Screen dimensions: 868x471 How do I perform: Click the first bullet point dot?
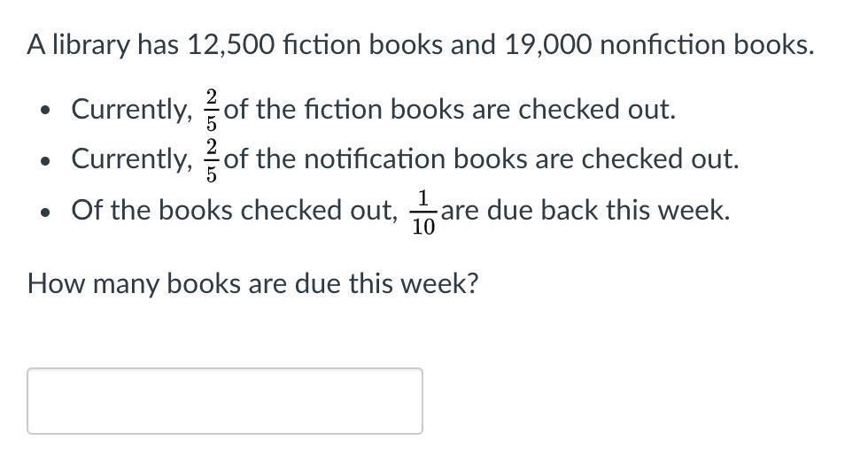click(x=45, y=110)
